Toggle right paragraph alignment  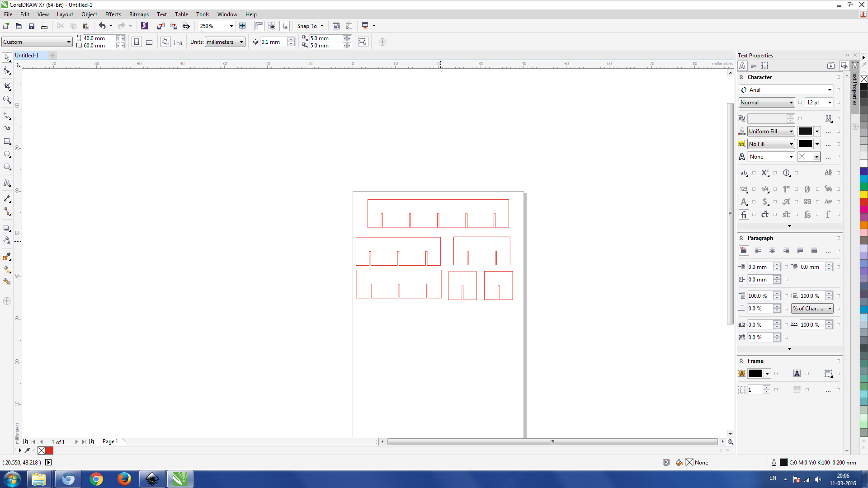786,250
